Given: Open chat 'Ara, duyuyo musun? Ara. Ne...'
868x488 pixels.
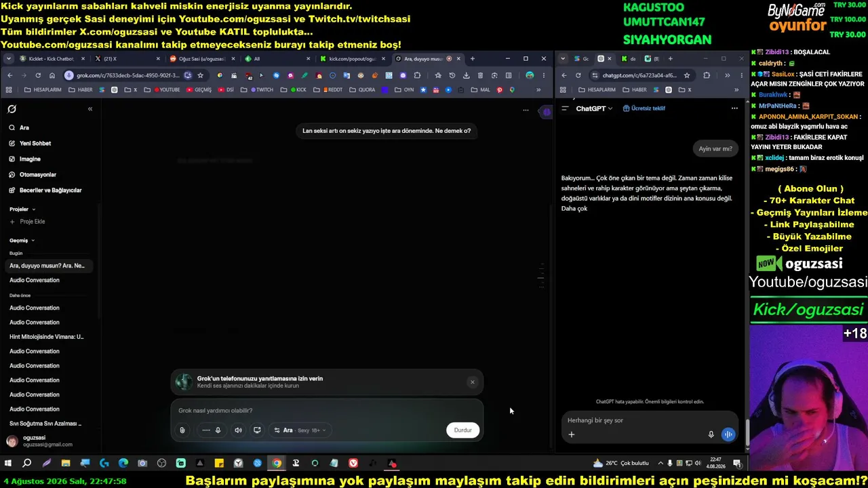Looking at the screenshot, I should point(47,266).
